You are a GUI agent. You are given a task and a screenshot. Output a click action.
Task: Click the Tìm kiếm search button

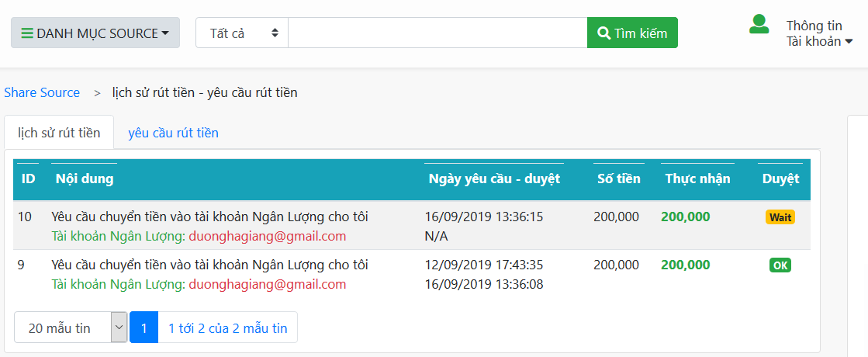632,33
